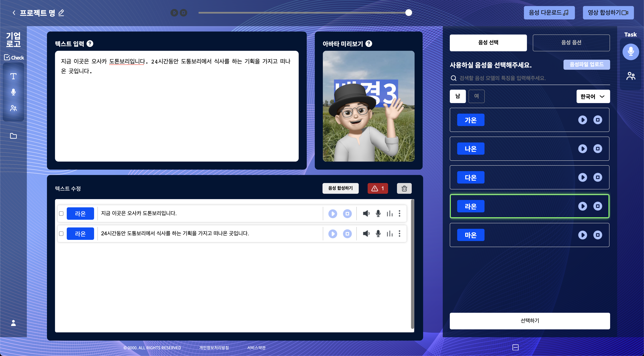Delete selected rows with trash icon
The height and width of the screenshot is (356, 644).
point(404,188)
